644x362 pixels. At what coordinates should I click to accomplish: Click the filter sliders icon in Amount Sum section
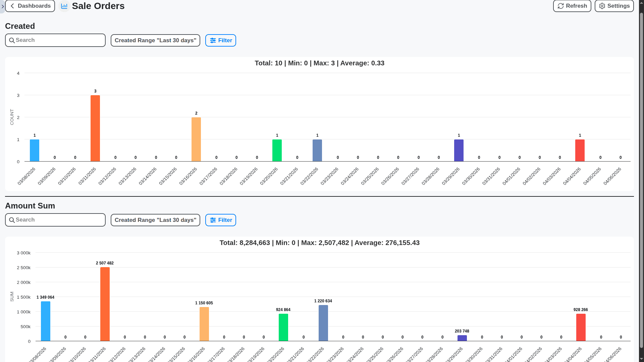point(214,220)
